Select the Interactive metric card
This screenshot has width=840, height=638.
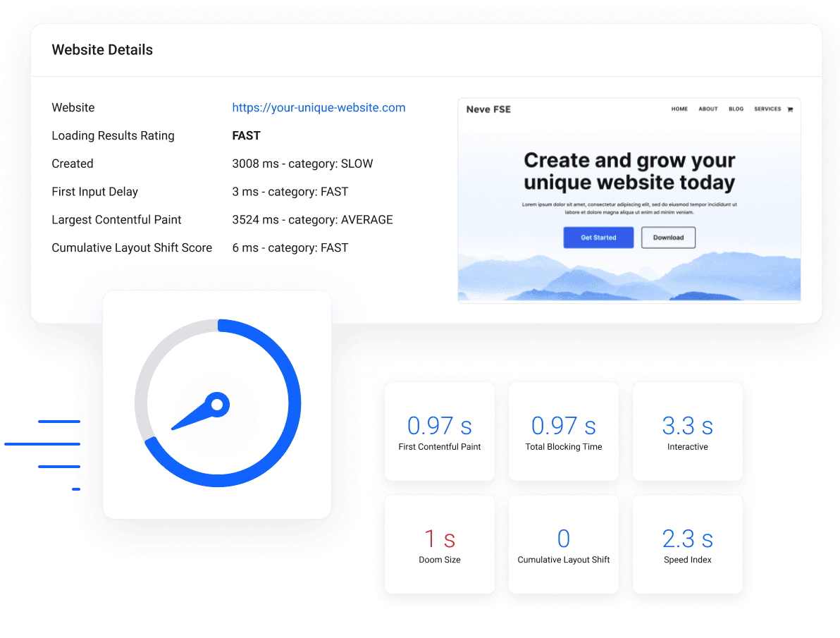pyautogui.click(x=687, y=431)
